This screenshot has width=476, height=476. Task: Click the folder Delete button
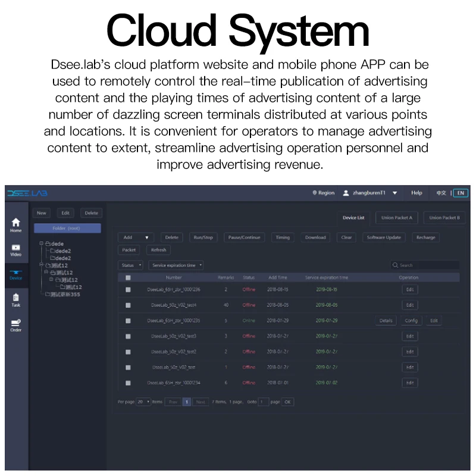click(x=92, y=213)
